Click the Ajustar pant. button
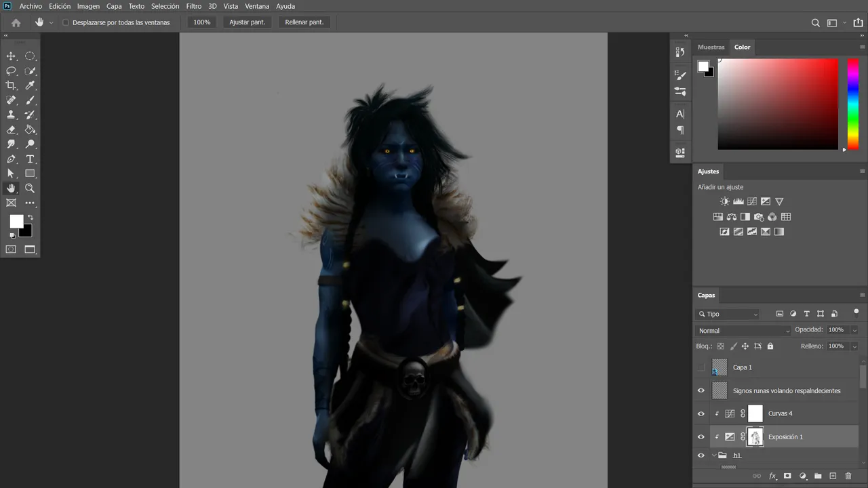 [247, 22]
